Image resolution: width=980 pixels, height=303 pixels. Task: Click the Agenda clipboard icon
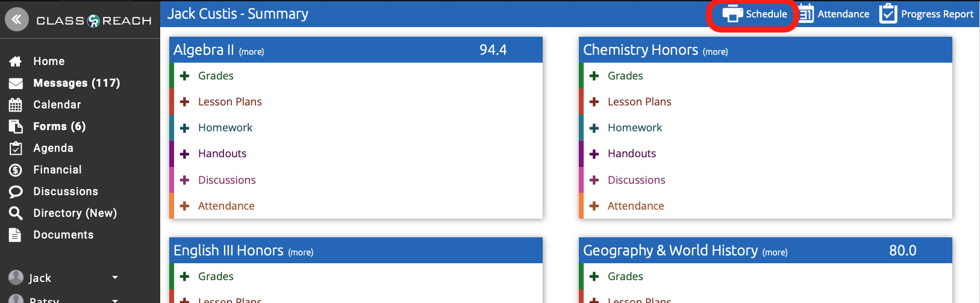point(16,148)
